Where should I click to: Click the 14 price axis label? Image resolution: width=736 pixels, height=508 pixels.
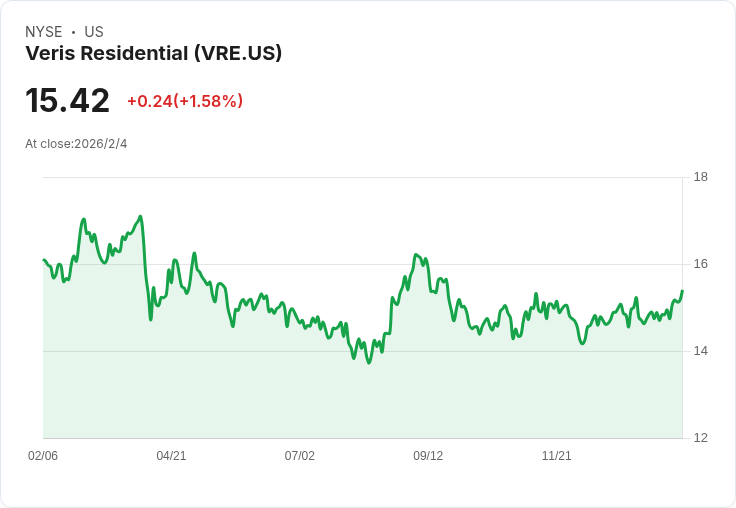(x=701, y=351)
